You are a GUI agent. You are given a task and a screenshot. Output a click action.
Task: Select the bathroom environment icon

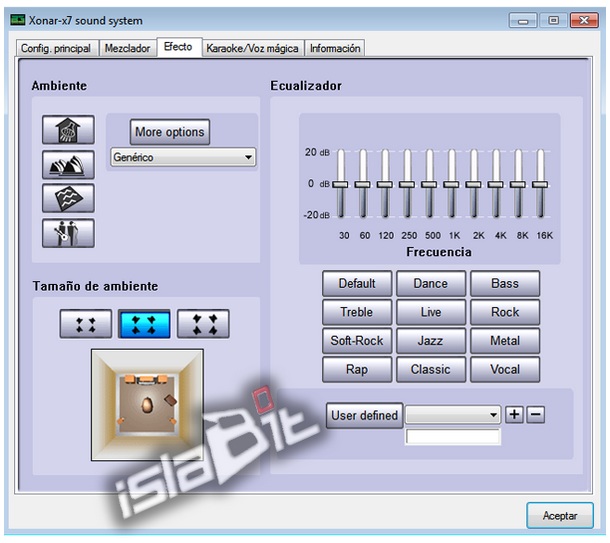point(68,130)
